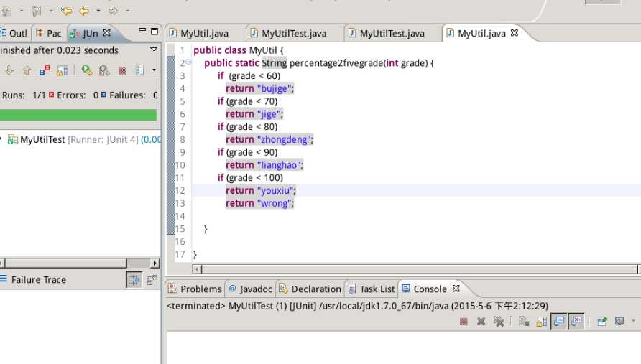641x364 pixels.
Task: Toggle filter stack trace in Failure Trace
Action: (134, 279)
